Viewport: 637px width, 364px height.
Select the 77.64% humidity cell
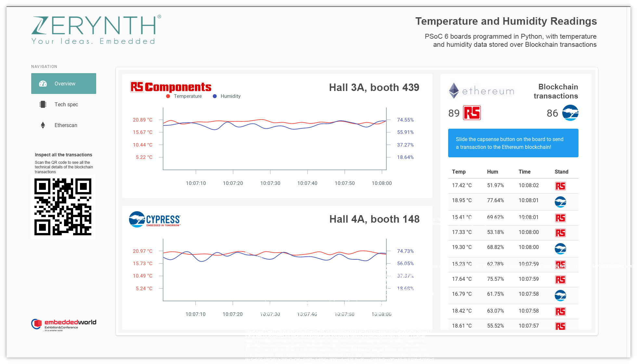496,200
